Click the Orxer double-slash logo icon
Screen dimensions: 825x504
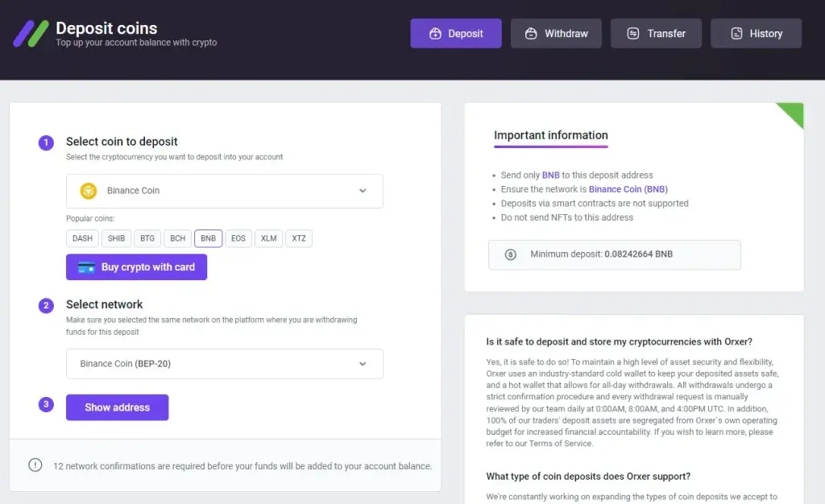pos(31,34)
